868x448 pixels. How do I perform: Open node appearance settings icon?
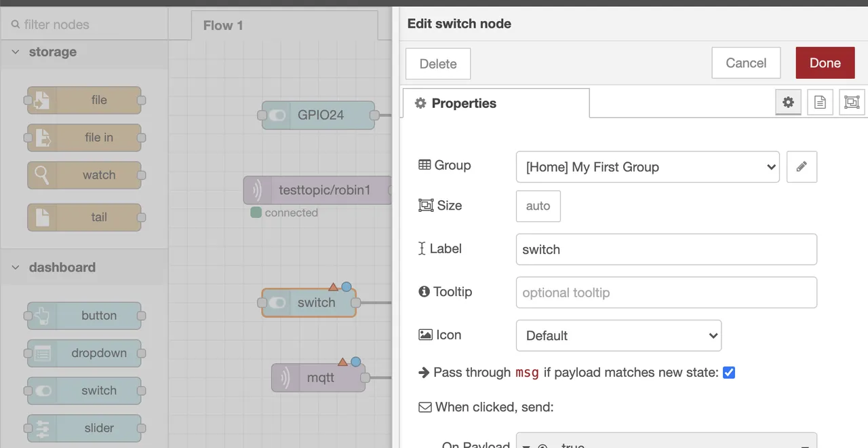point(852,102)
